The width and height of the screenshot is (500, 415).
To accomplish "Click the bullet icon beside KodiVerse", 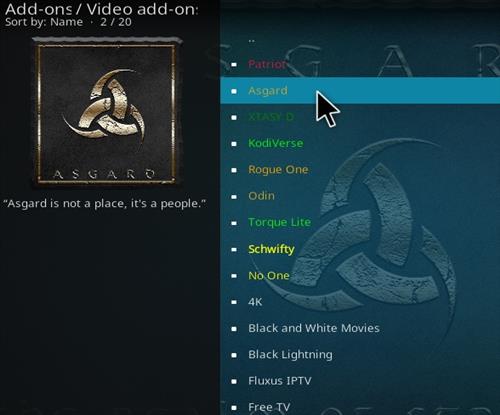I will (234, 144).
